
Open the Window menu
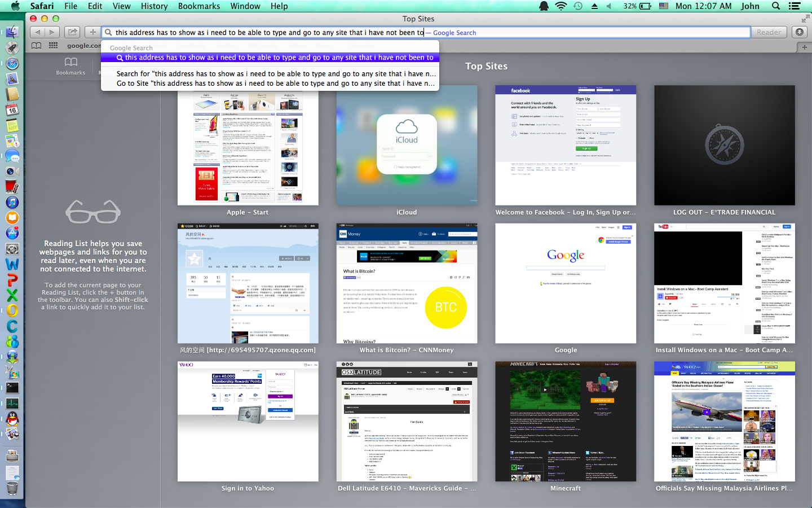245,6
